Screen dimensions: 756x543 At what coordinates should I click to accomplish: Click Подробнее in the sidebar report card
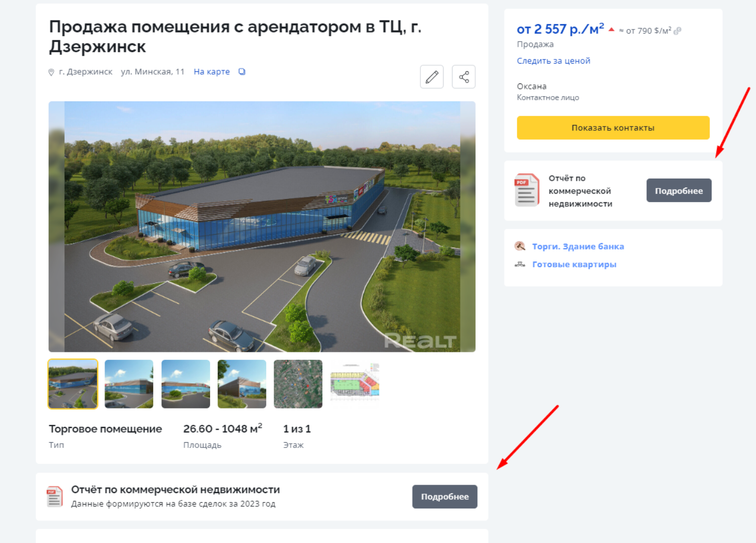click(x=679, y=191)
